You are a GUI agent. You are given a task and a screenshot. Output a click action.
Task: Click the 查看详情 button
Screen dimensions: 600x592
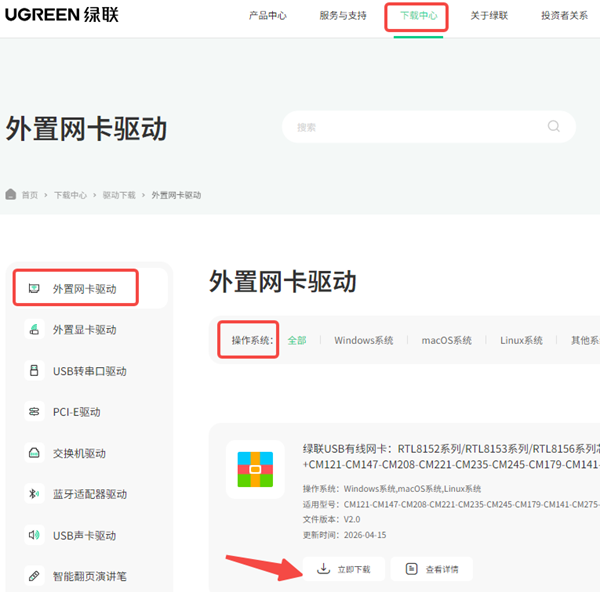[432, 569]
